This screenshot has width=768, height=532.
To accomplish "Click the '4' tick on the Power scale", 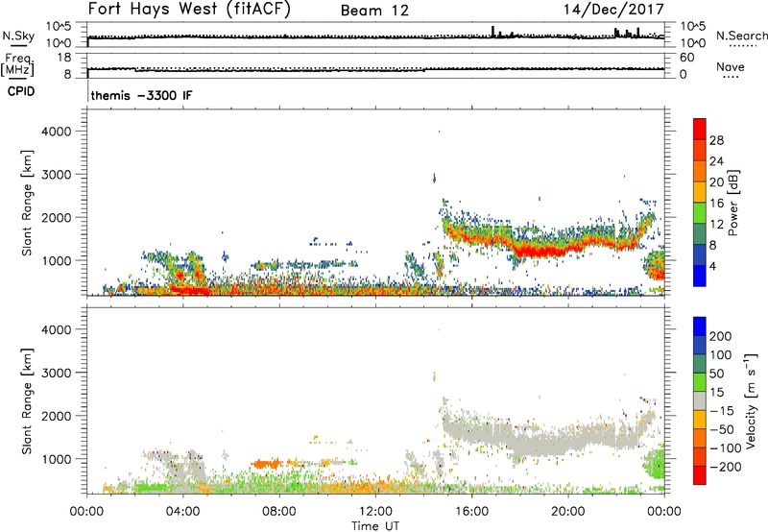I will coord(713,266).
